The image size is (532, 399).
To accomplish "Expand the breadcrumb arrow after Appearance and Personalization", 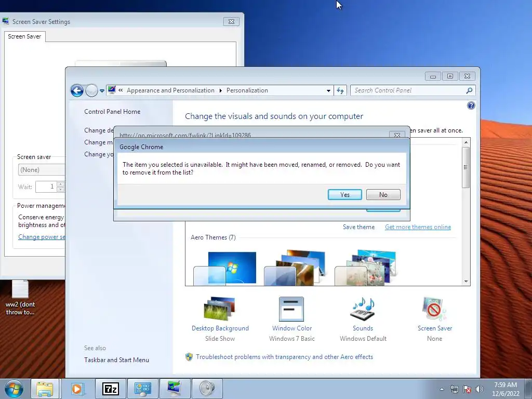I will click(220, 90).
